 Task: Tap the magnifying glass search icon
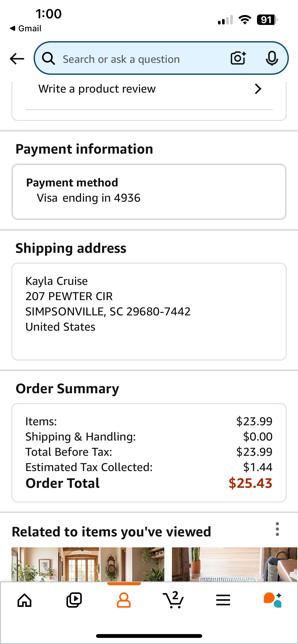[x=48, y=58]
